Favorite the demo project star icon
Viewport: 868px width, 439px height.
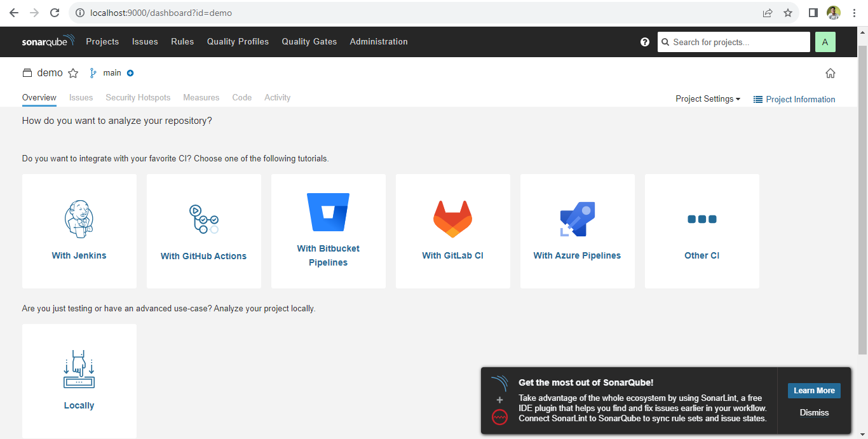(x=73, y=73)
